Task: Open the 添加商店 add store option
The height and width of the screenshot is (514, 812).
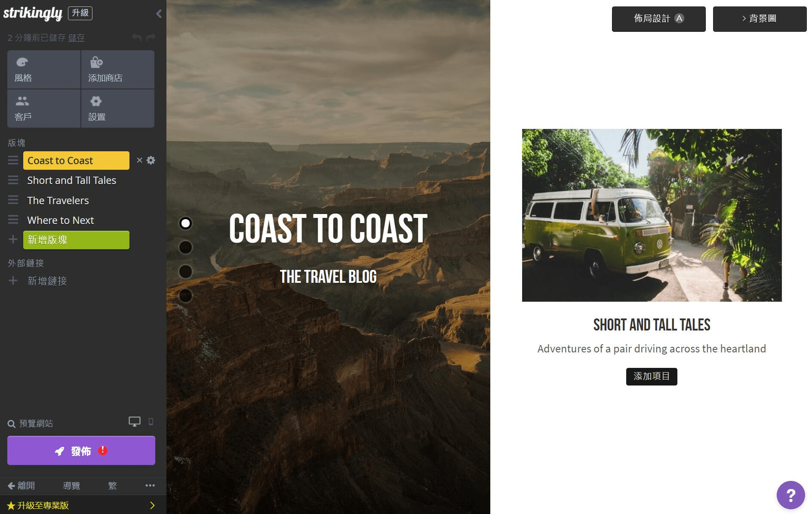Action: point(118,69)
